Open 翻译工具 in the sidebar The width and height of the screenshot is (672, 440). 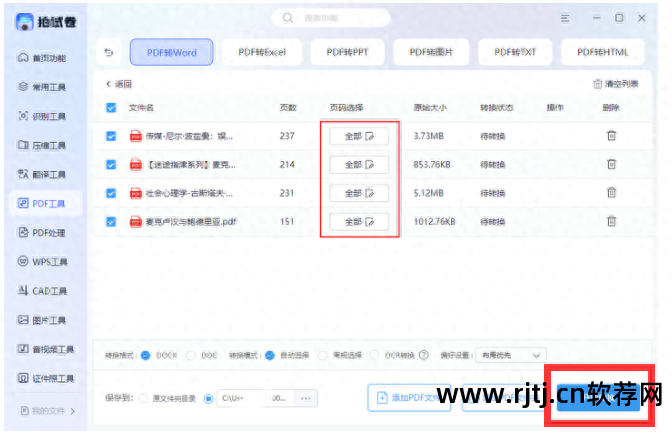(x=42, y=174)
